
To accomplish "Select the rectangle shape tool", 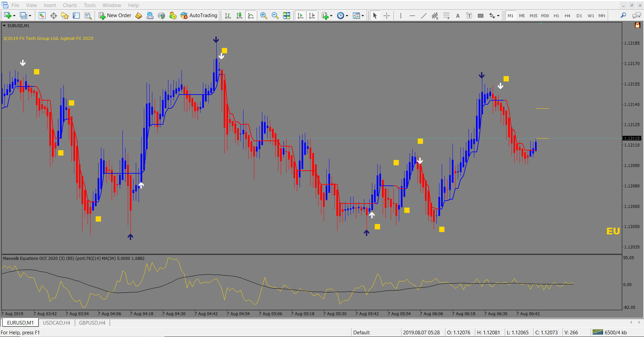I will [x=481, y=15].
